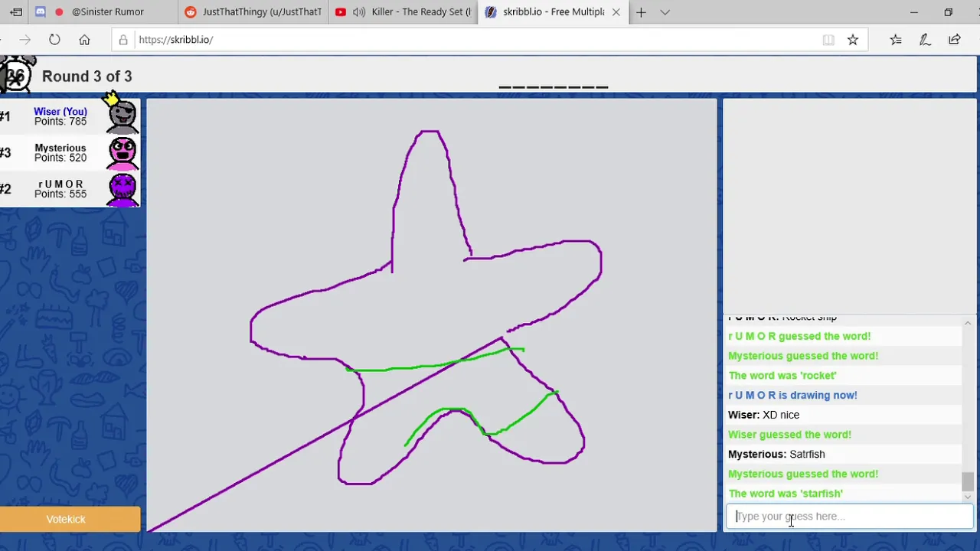This screenshot has height=551, width=980.
Task: Click the Share page icon
Action: point(954,40)
